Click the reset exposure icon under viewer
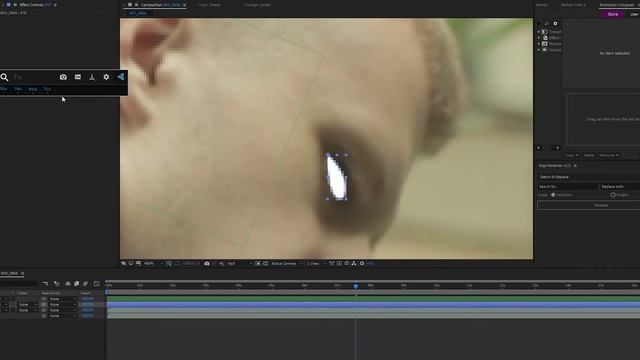 tap(362, 264)
